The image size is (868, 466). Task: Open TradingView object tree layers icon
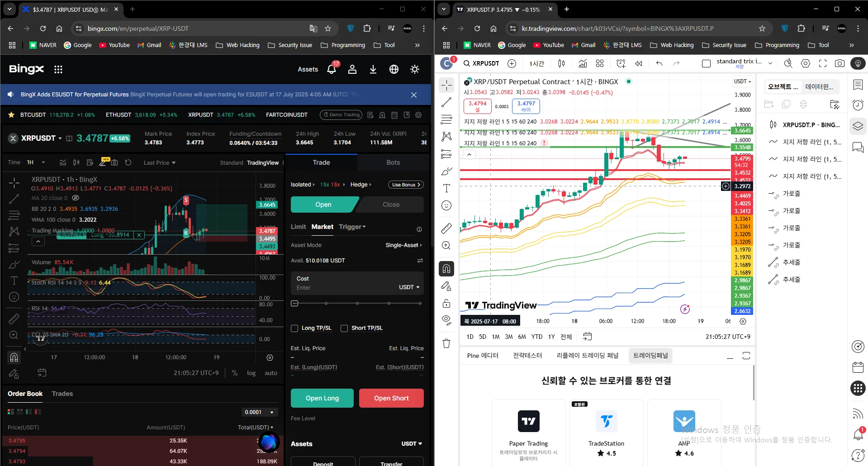click(858, 126)
